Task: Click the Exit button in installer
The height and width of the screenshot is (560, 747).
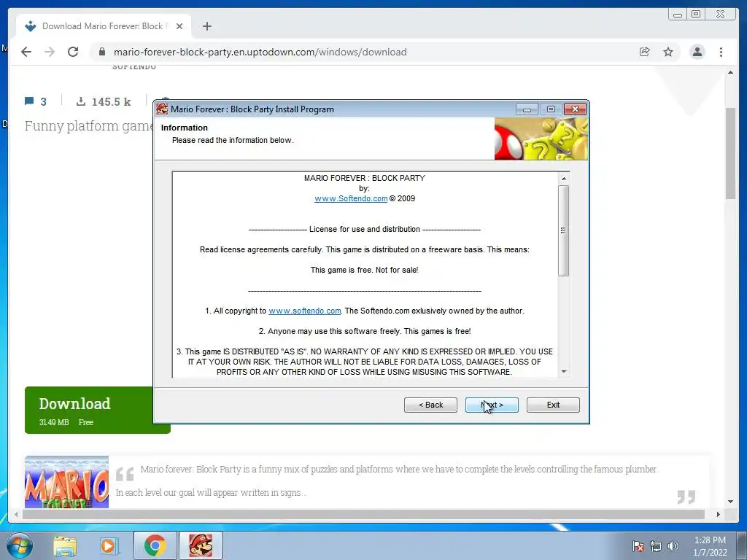Action: tap(553, 405)
